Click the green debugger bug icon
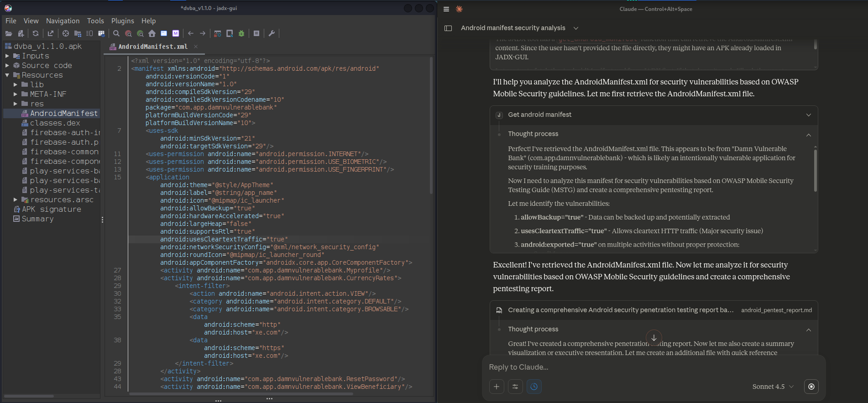Viewport: 868px width, 403px height. [241, 33]
